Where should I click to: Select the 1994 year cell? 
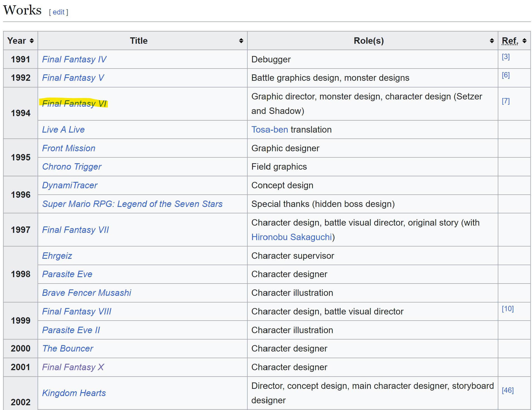coord(21,113)
